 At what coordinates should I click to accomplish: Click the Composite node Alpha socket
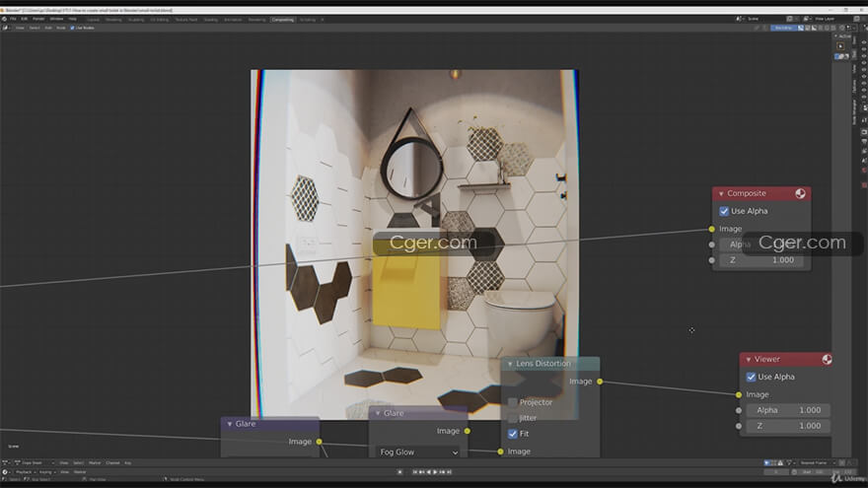click(712, 244)
